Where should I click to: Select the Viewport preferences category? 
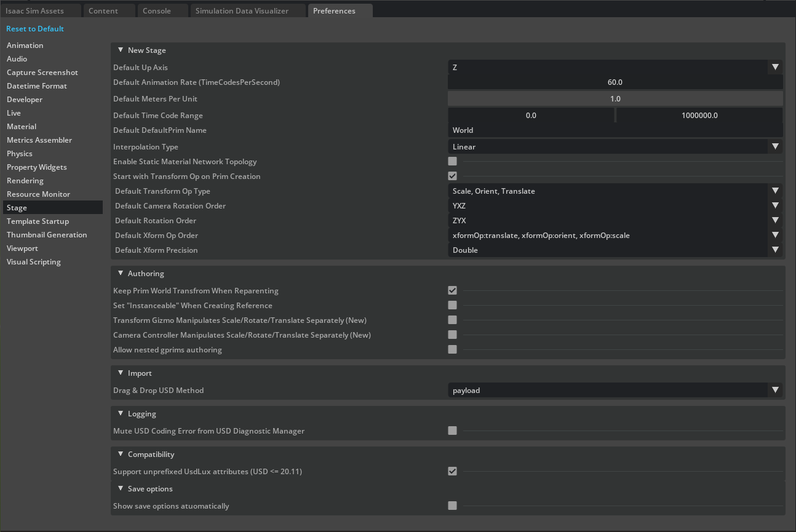[x=22, y=248]
